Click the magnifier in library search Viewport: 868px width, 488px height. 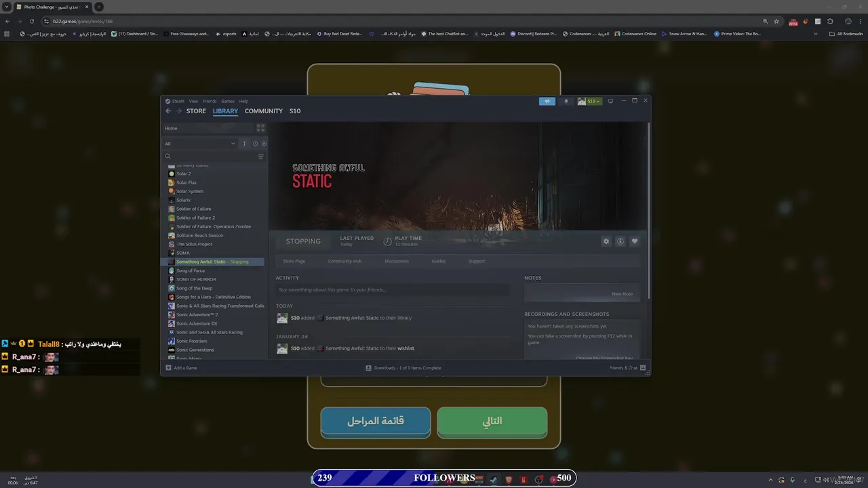pyautogui.click(x=167, y=157)
